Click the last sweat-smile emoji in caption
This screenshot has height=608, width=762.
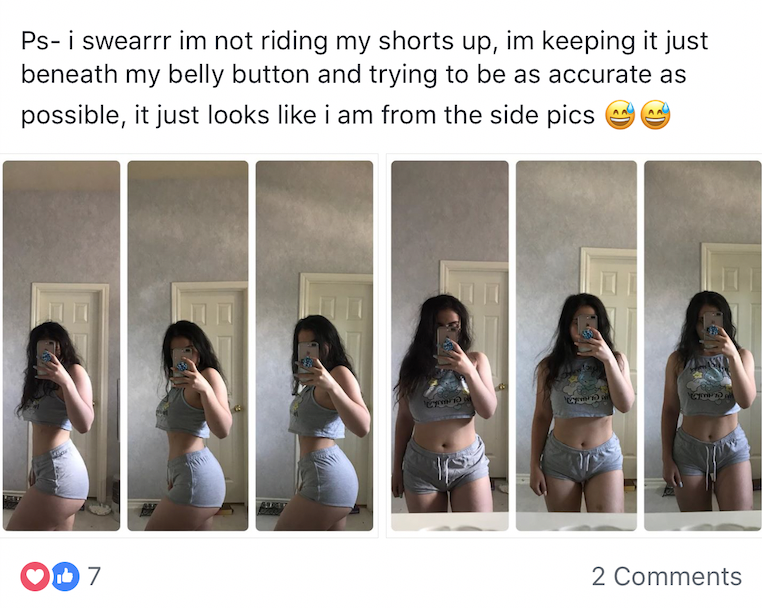coord(655,117)
